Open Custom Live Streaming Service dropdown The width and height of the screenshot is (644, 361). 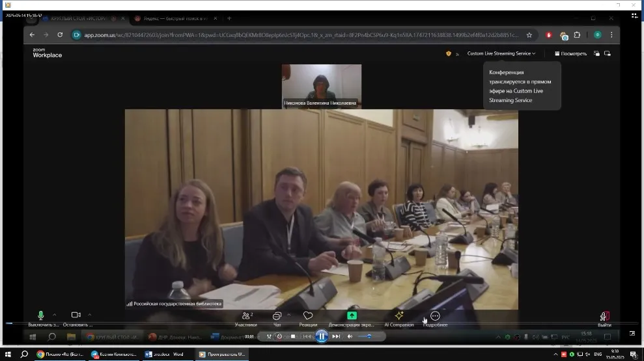501,53
